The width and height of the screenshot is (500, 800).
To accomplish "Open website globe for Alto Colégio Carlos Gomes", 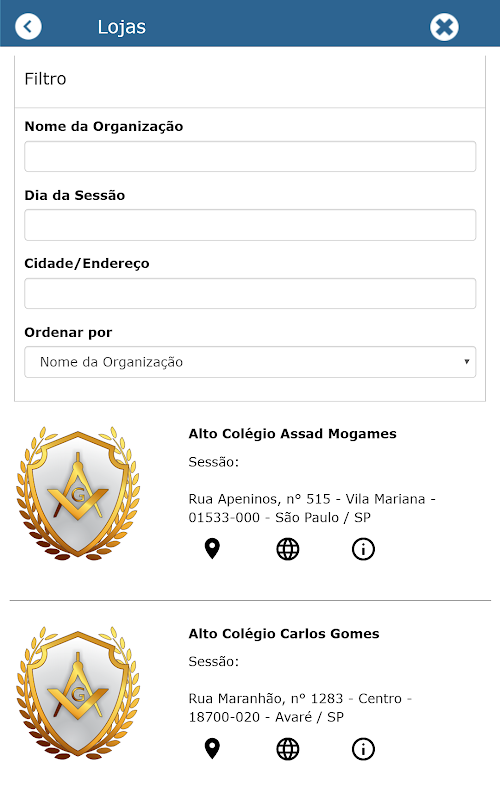I will pos(288,749).
